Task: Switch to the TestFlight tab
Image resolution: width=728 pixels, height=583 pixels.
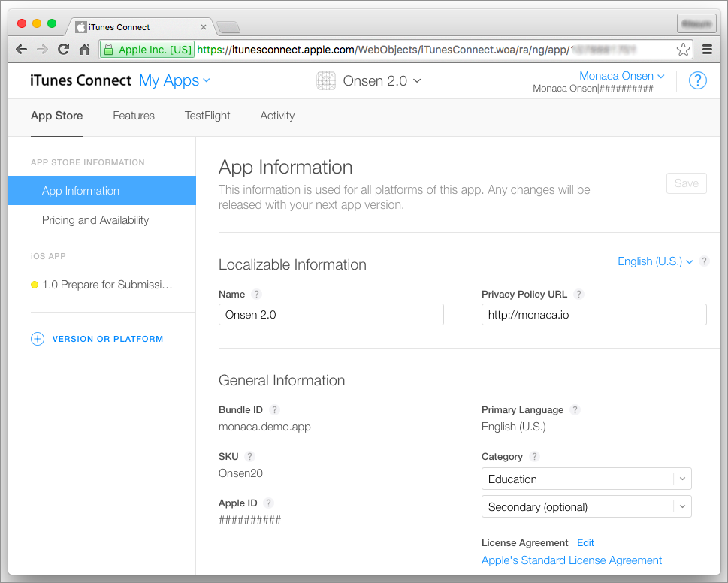Action: coord(207,116)
